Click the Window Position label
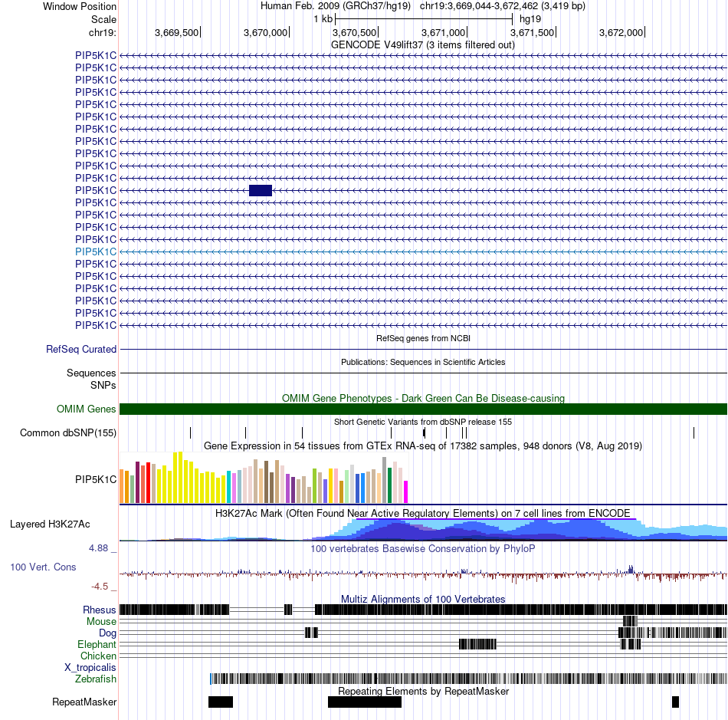Screen dimensions: 728x720 (x=80, y=6)
